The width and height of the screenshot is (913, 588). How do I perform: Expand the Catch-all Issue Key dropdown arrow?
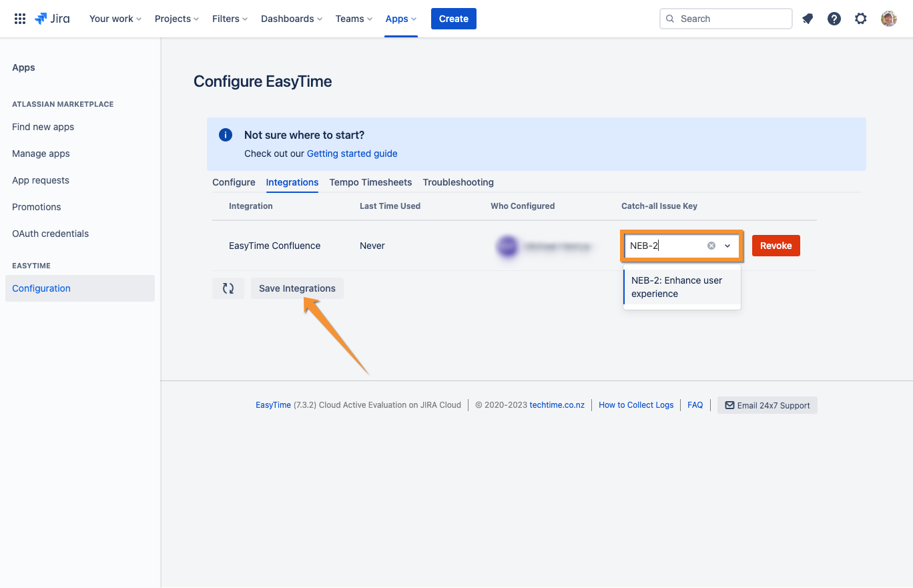pyautogui.click(x=727, y=246)
